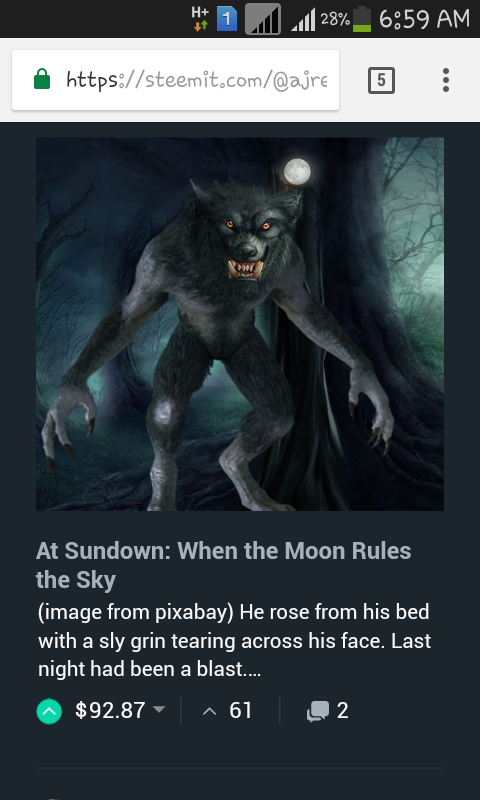Expand the $92.87 payout dropdown arrow
The height and width of the screenshot is (800, 480).
click(x=159, y=710)
